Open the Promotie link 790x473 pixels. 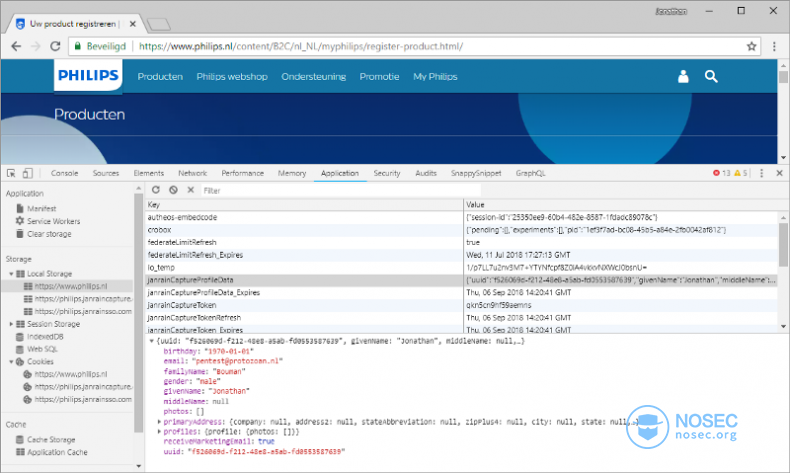pyautogui.click(x=379, y=77)
